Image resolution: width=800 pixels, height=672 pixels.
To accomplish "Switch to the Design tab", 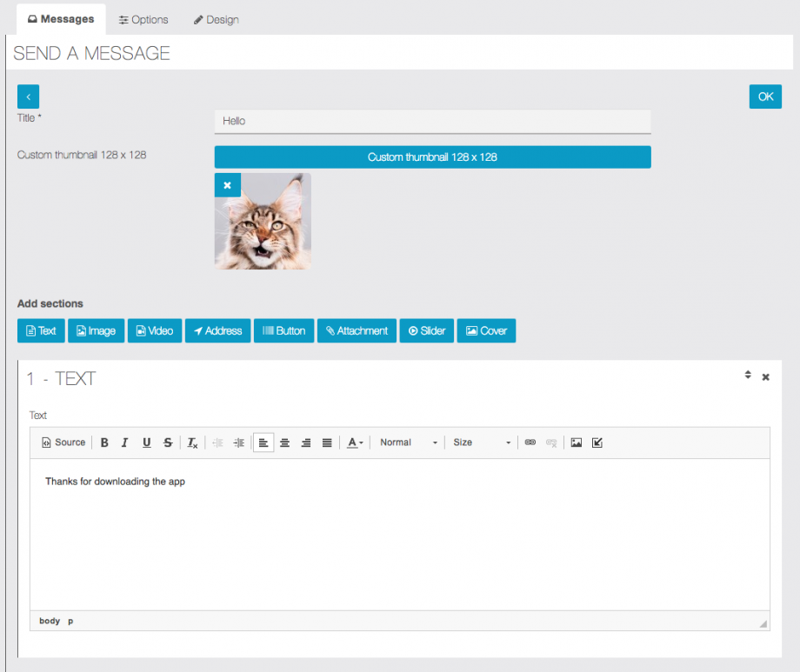I will click(x=216, y=19).
